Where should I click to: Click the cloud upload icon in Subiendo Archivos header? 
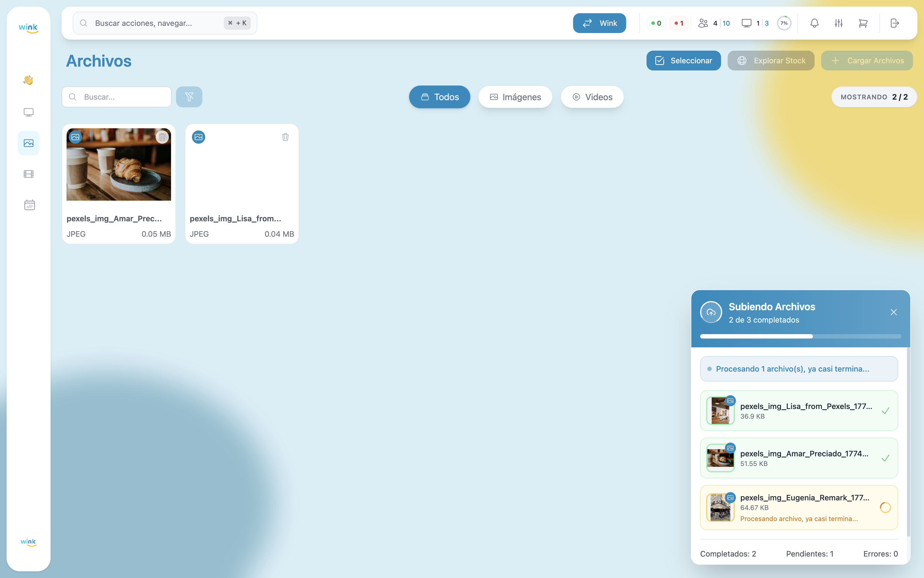711,312
